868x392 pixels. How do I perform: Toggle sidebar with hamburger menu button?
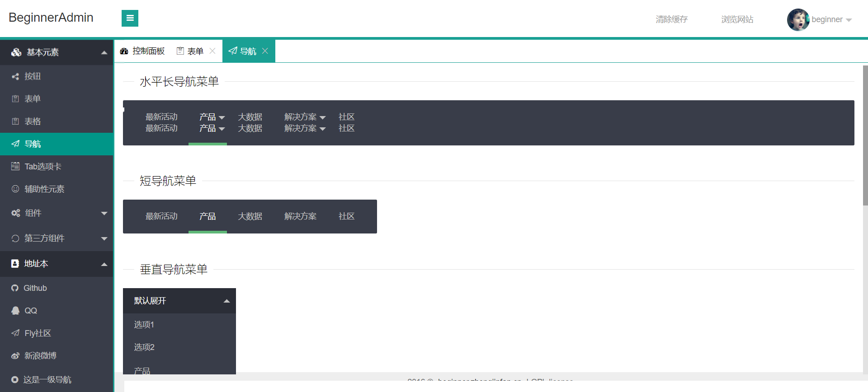point(130,18)
